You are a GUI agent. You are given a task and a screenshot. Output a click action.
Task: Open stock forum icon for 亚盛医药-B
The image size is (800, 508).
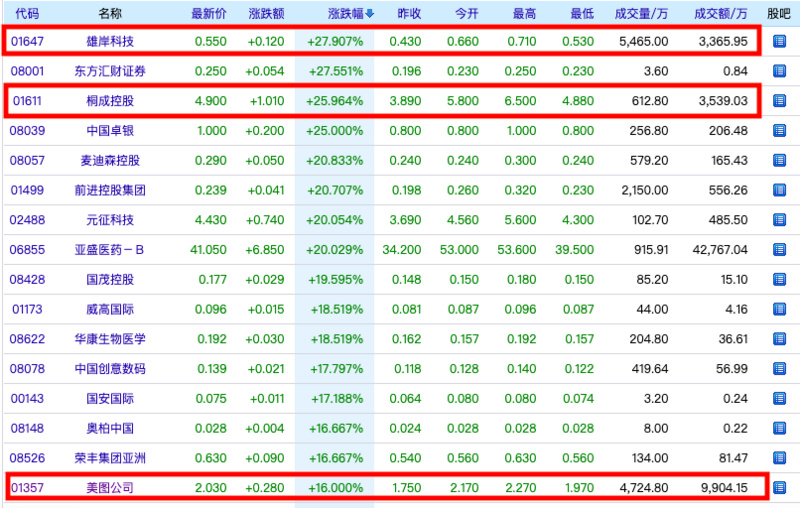click(x=779, y=249)
